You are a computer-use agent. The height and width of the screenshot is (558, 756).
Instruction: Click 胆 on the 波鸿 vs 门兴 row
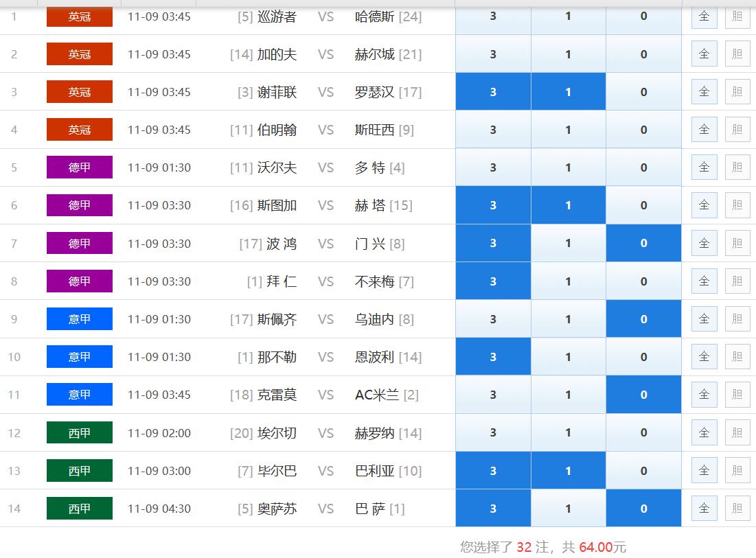[x=737, y=243]
